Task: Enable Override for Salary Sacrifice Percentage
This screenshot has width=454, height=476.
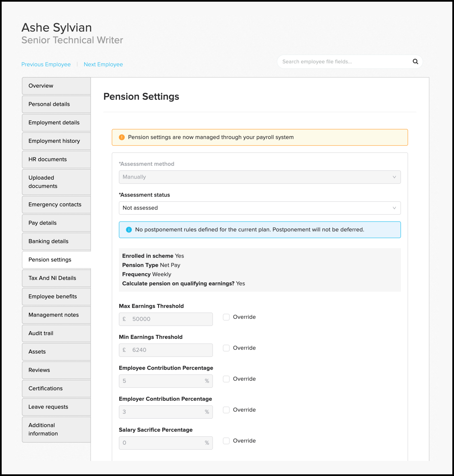Action: [x=226, y=441]
